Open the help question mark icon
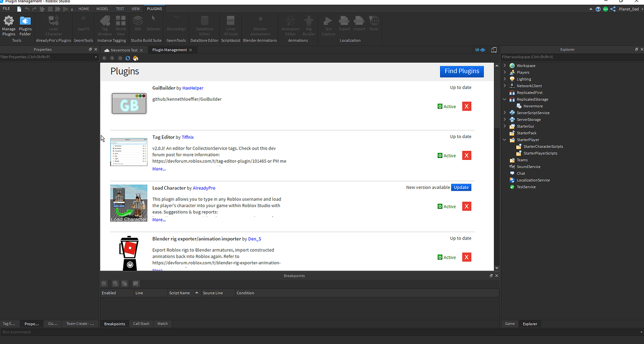This screenshot has width=644, height=344. (598, 9)
